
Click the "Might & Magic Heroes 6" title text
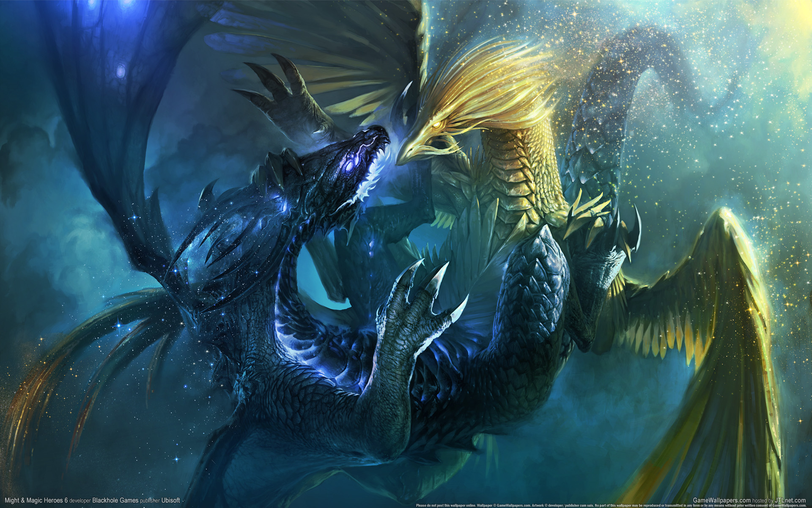pyautogui.click(x=36, y=500)
